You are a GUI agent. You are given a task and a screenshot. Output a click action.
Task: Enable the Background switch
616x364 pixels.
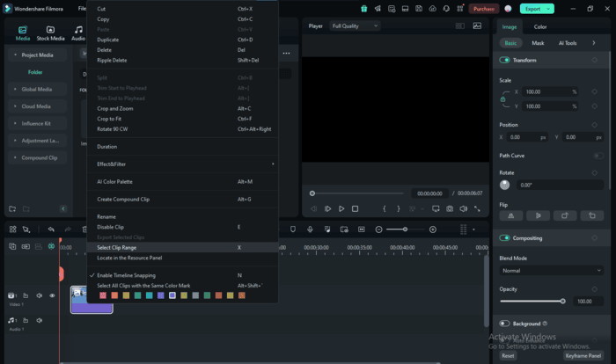pyautogui.click(x=504, y=324)
